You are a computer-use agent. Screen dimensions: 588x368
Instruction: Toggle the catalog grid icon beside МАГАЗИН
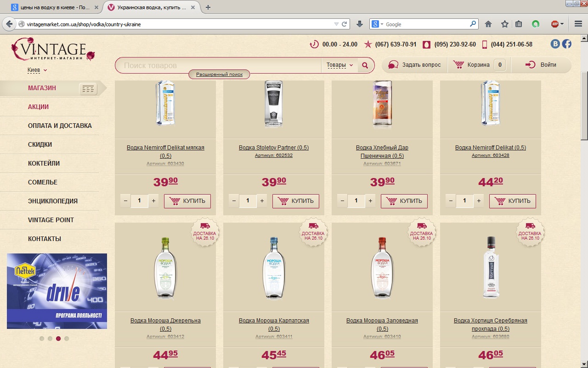(88, 89)
